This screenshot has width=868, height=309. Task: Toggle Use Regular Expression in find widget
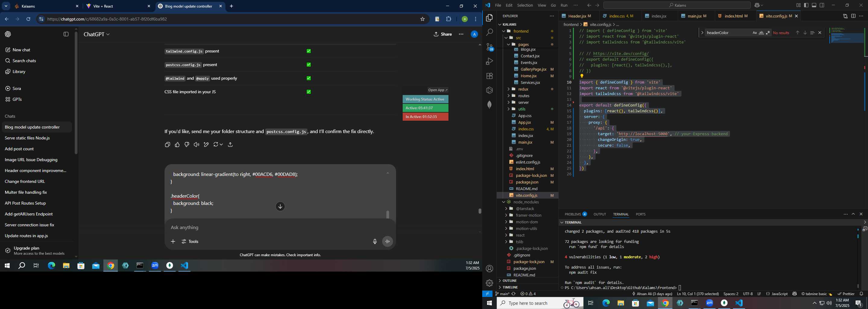coord(768,33)
